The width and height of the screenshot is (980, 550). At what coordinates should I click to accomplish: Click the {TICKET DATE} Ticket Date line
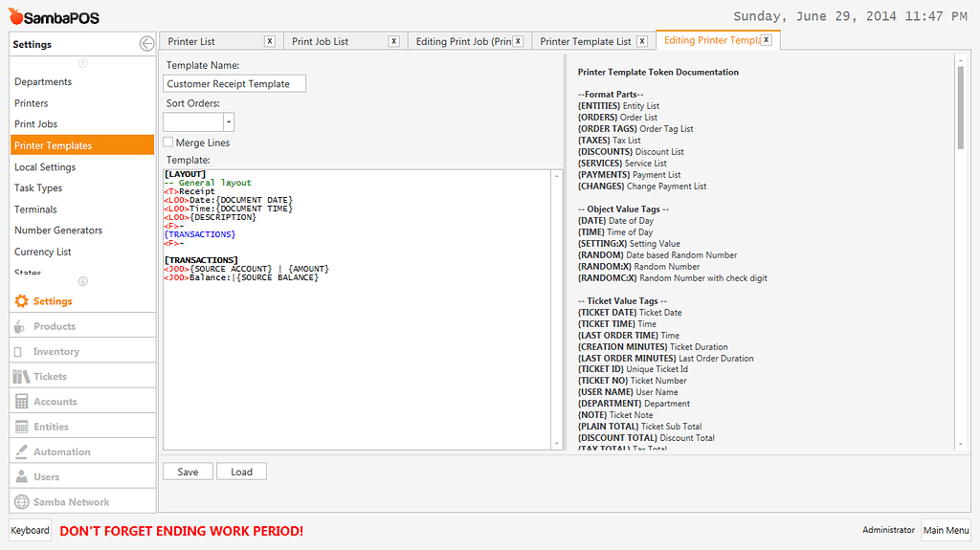pyautogui.click(x=630, y=313)
